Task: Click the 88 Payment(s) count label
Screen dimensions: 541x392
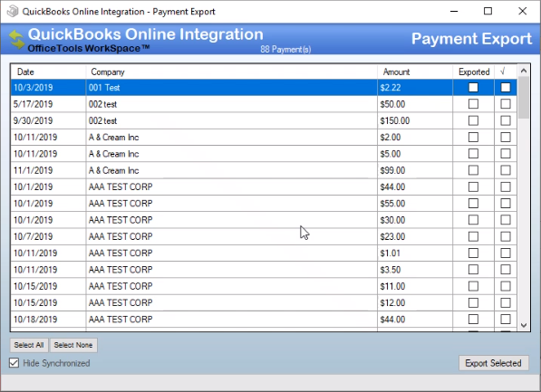Action: click(285, 49)
